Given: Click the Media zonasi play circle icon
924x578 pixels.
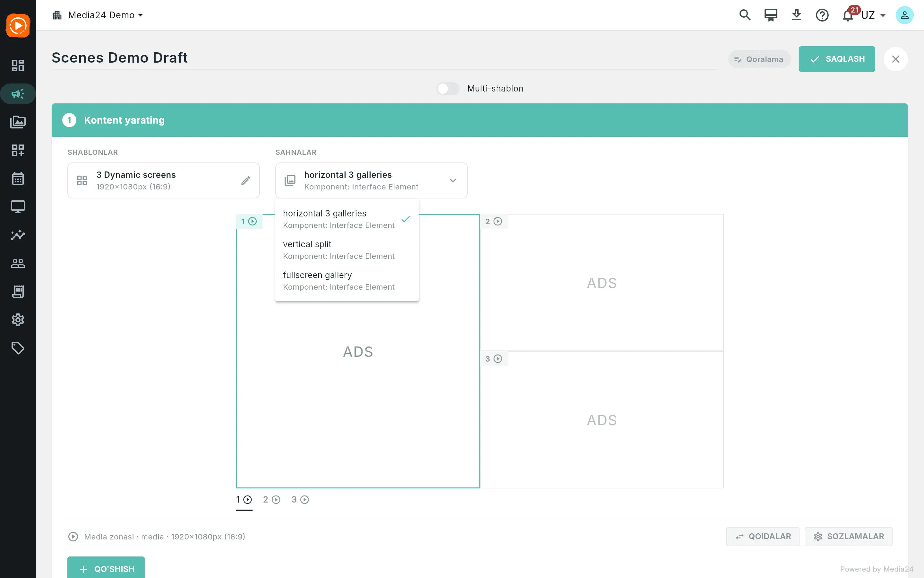Looking at the screenshot, I should [x=73, y=537].
